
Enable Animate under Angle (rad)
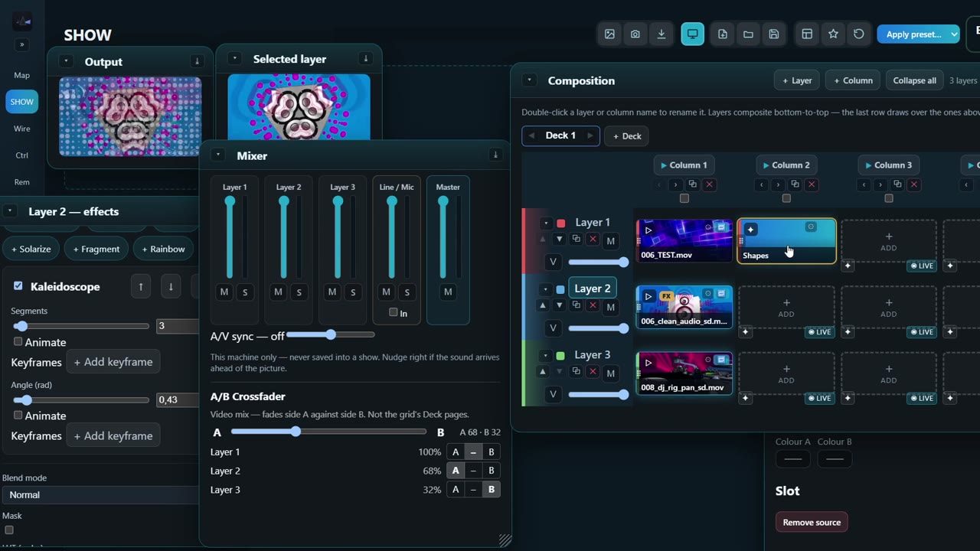[x=18, y=415]
